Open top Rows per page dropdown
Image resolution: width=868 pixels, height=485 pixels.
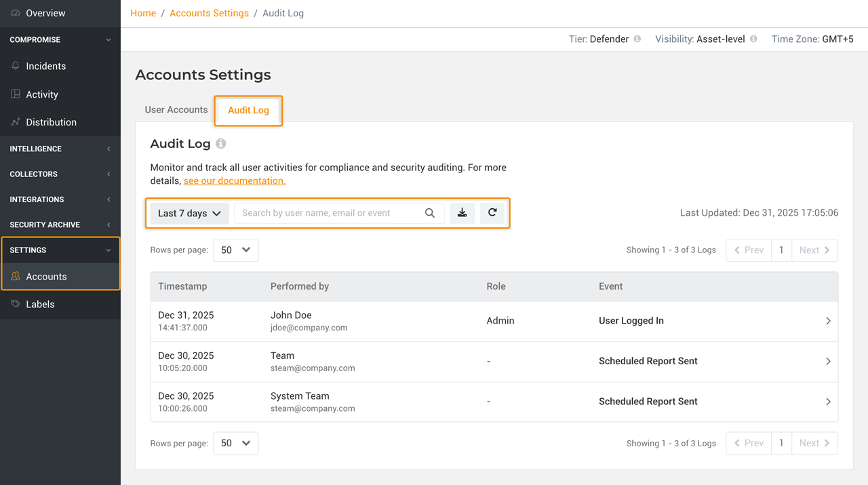[235, 250]
